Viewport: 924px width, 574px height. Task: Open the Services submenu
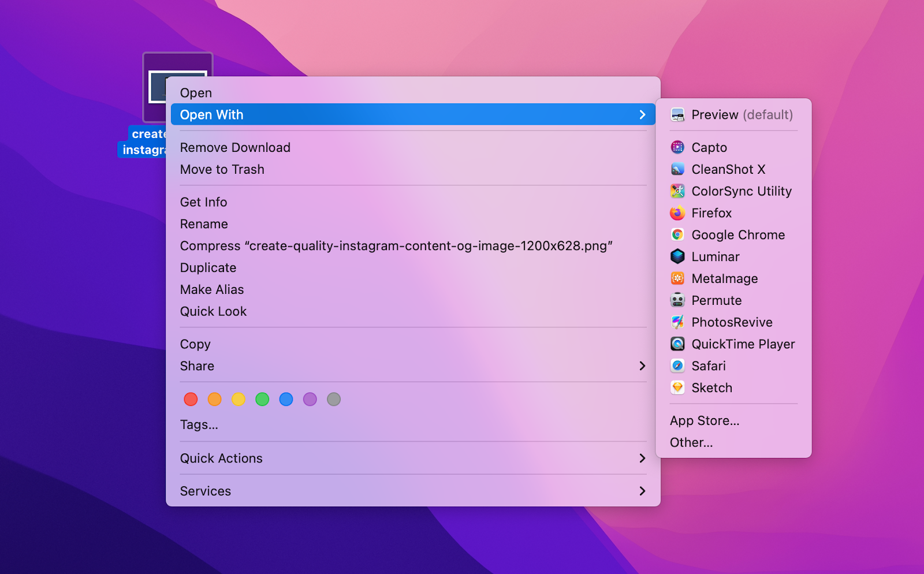[x=205, y=491]
